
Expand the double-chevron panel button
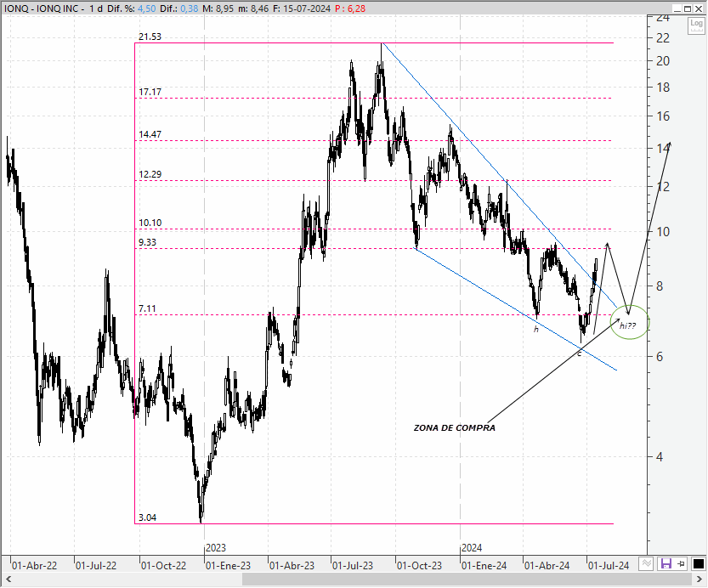tap(647, 563)
